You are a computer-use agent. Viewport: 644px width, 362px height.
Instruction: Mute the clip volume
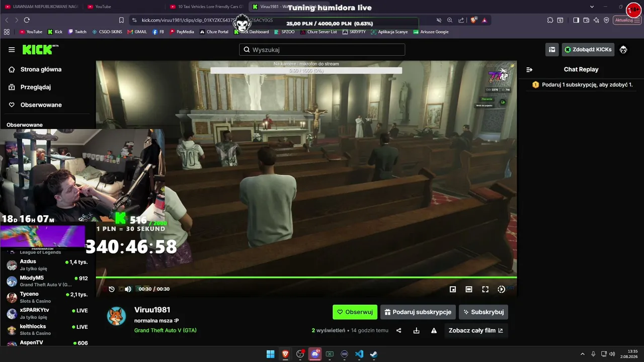tap(128, 289)
